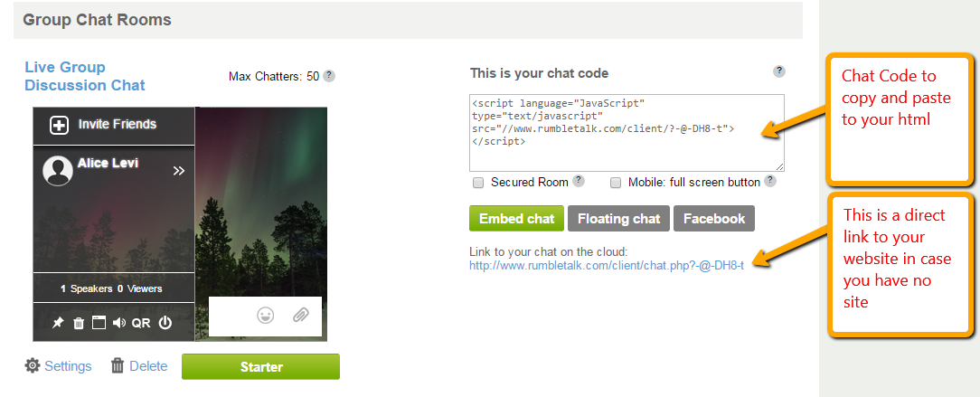Open the rumbletalk chat.php cloud link
Screen dimensions: 980x397
point(606,266)
